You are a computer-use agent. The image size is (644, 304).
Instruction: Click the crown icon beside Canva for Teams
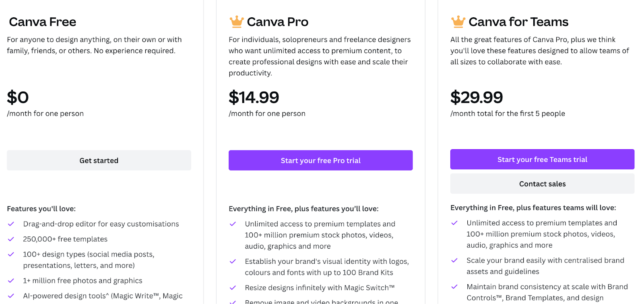[458, 21]
